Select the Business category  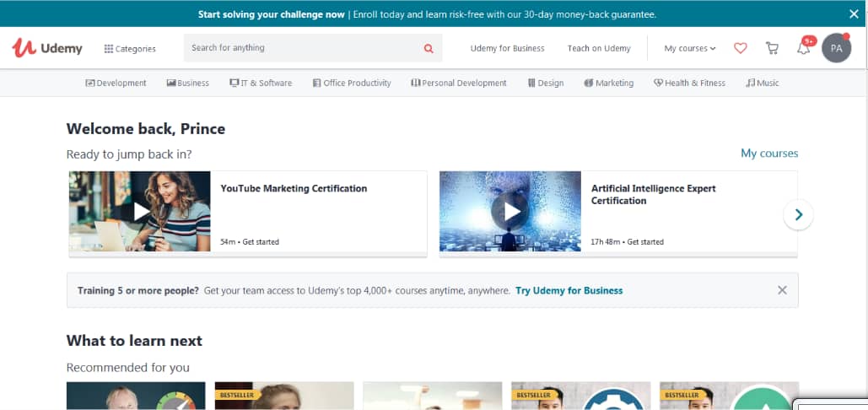click(x=187, y=83)
